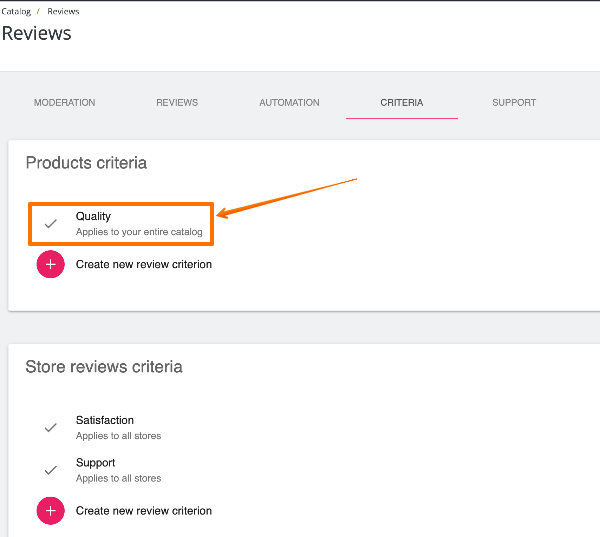Click the pink plus icon under Products criteria
Screen dimensions: 600x537
(x=50, y=265)
